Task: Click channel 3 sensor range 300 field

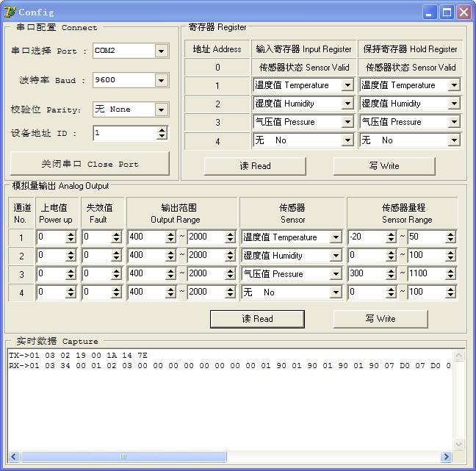Action: tap(367, 273)
